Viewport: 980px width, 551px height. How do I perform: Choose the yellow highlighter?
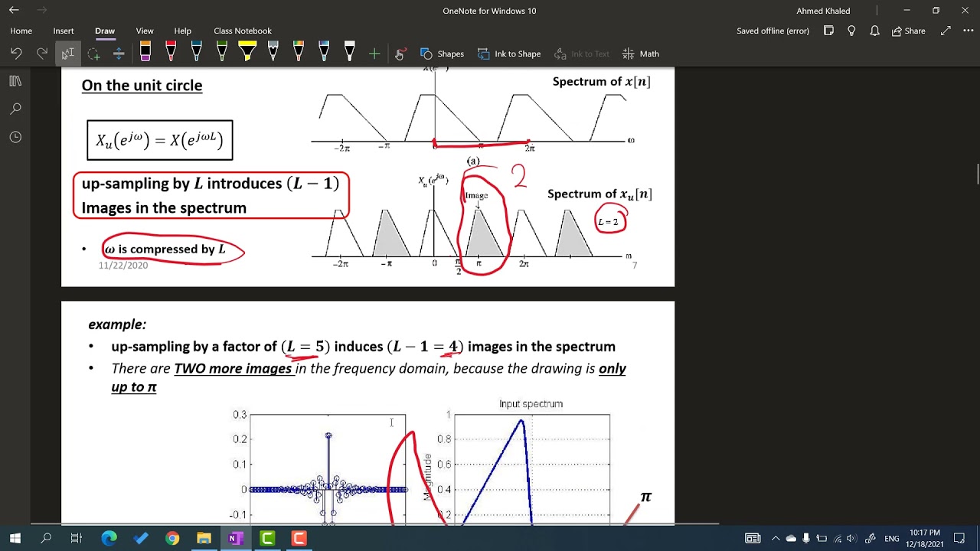pyautogui.click(x=247, y=52)
